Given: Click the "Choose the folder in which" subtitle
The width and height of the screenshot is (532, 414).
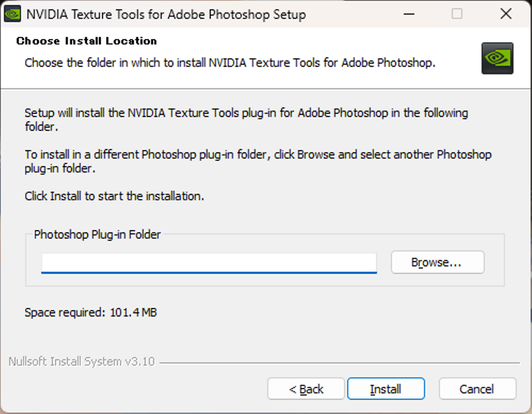Looking at the screenshot, I should [x=230, y=63].
